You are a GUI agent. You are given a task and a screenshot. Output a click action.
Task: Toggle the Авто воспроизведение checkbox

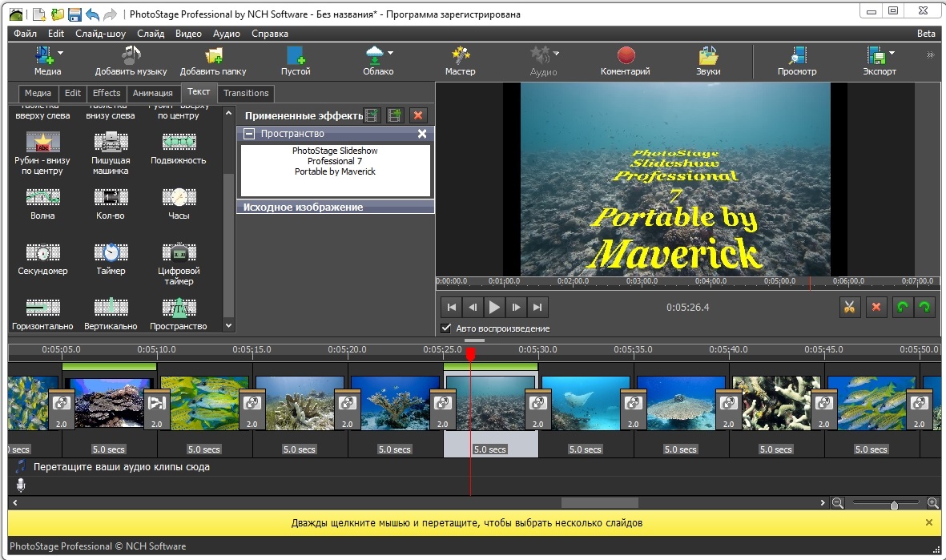[x=446, y=328]
